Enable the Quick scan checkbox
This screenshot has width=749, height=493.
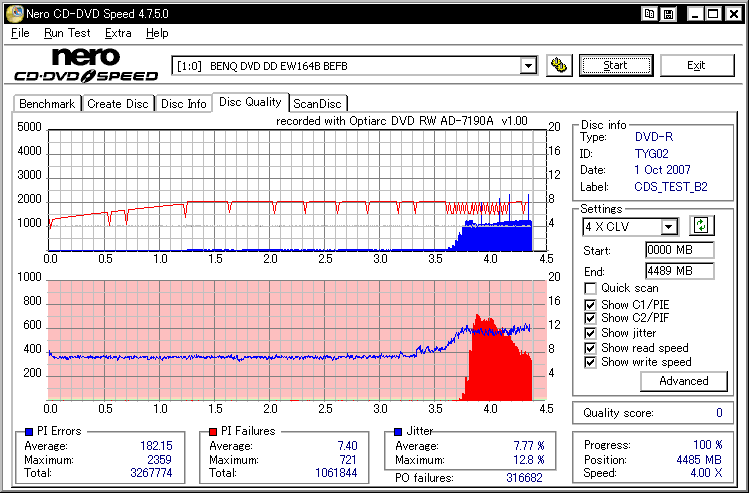[590, 289]
